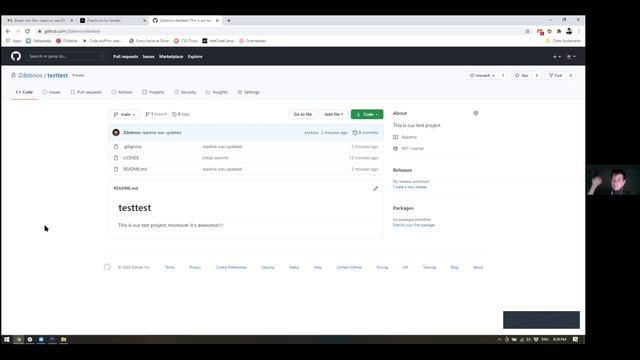Image resolution: width=640 pixels, height=360 pixels.
Task: Open the About section gear settings icon
Action: pos(476,113)
